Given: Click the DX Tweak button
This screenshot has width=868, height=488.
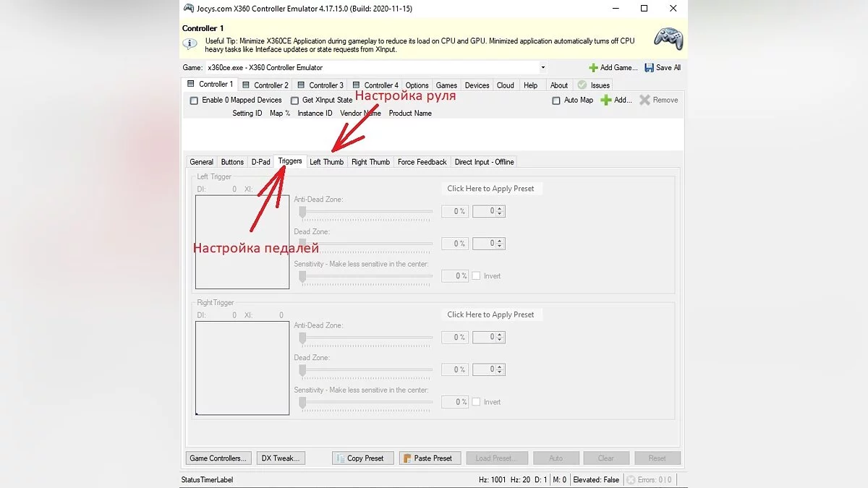Looking at the screenshot, I should 281,458.
